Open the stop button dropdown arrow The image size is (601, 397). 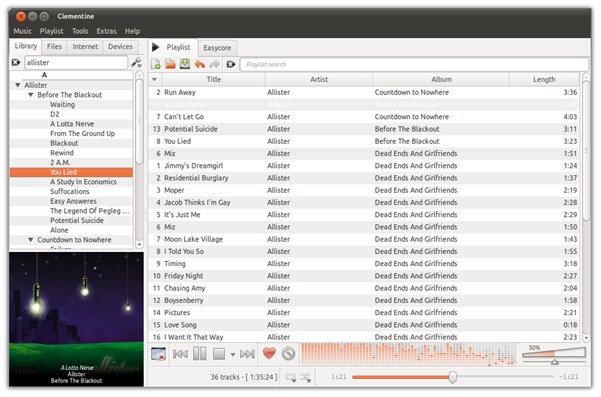click(233, 354)
